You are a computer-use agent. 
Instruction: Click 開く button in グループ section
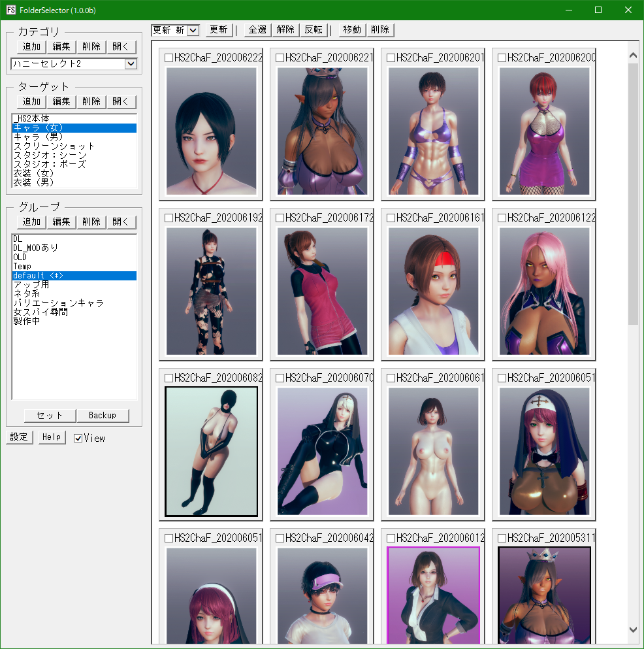point(121,222)
